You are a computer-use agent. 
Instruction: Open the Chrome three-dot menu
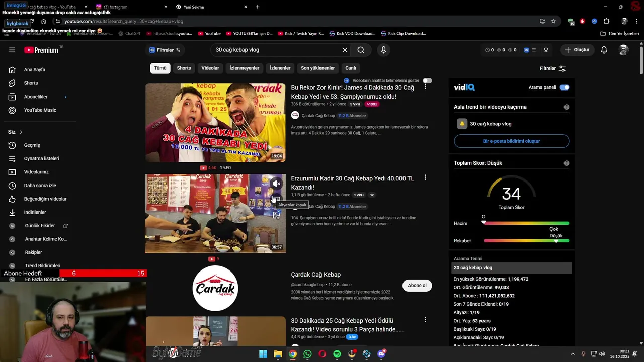click(636, 21)
